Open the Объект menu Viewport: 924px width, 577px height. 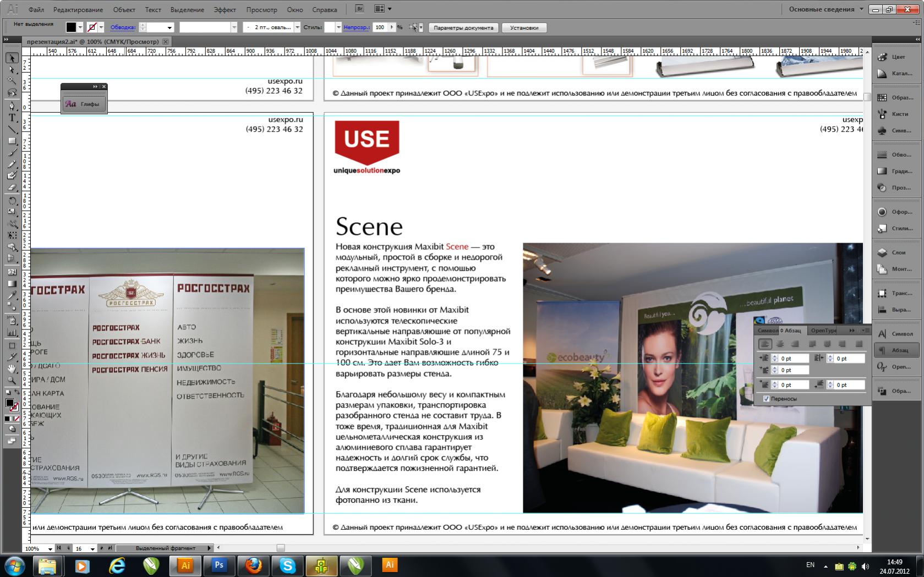(x=124, y=10)
